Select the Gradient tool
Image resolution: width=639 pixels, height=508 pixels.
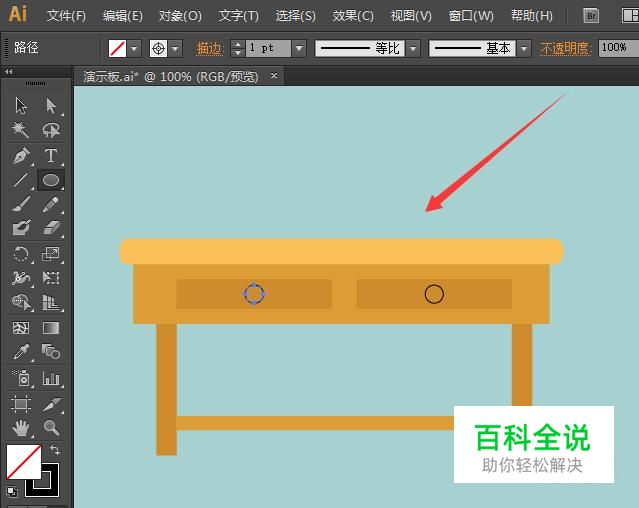[51, 328]
